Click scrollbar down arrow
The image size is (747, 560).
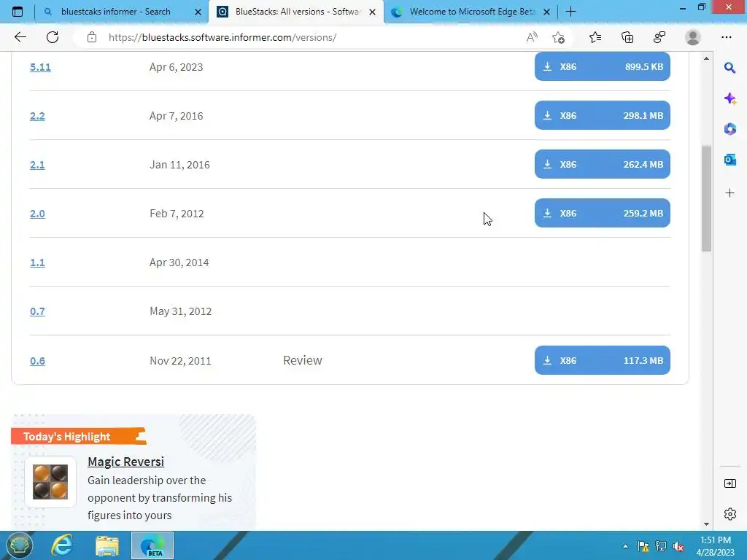tap(706, 524)
